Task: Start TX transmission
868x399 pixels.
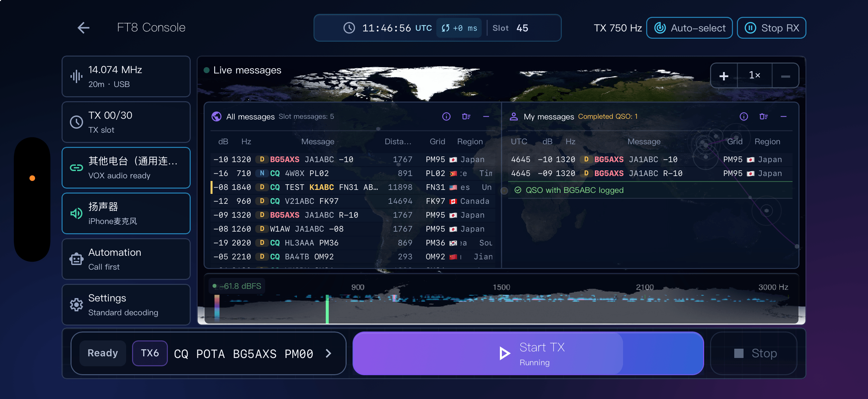Action: coord(528,353)
